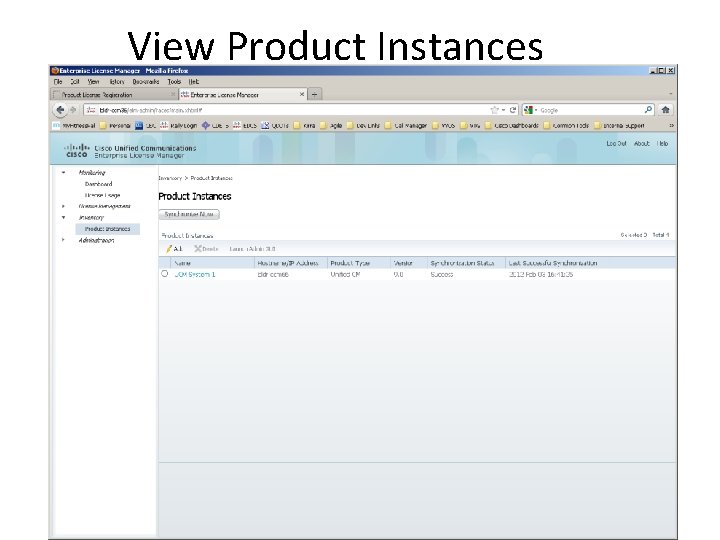720x540 pixels.
Task: Click the Inventory breadcrumb link
Action: click(x=170, y=178)
